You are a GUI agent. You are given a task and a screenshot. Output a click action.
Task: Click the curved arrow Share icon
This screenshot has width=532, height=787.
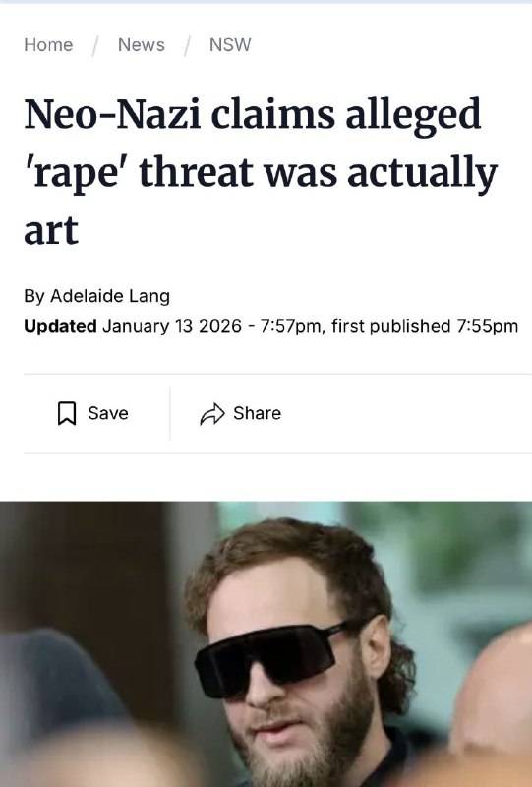(212, 414)
